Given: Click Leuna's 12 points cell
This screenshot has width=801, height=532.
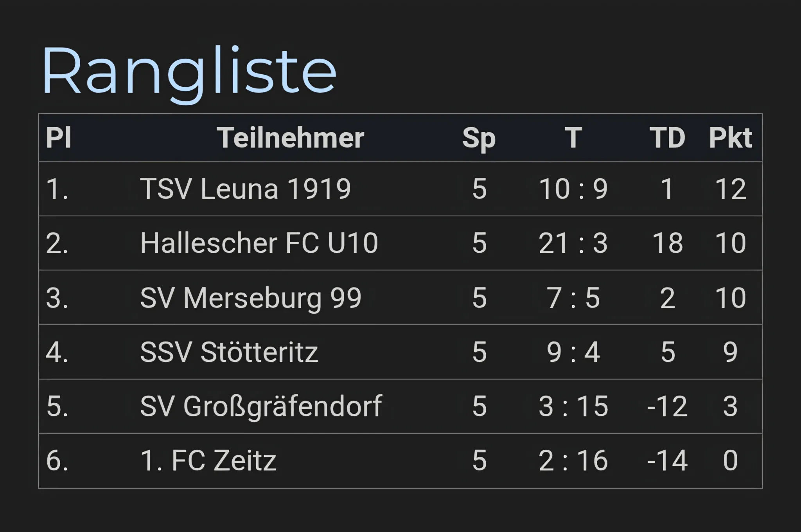Looking at the screenshot, I should (730, 189).
